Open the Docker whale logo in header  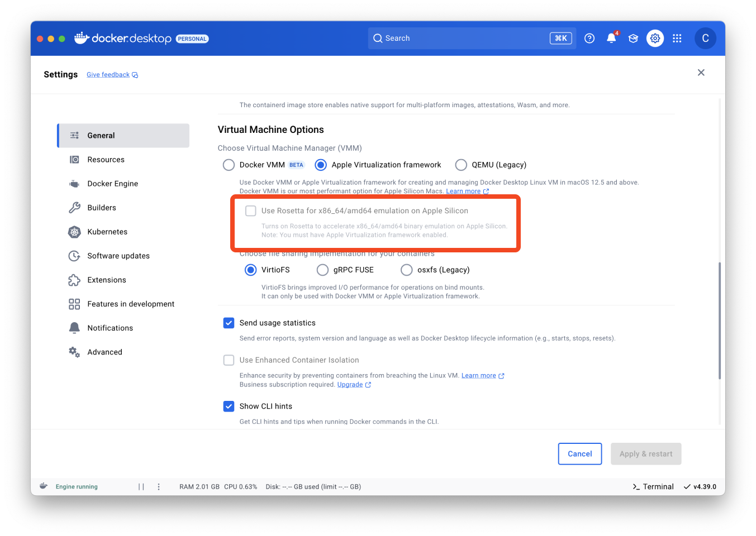click(x=82, y=38)
